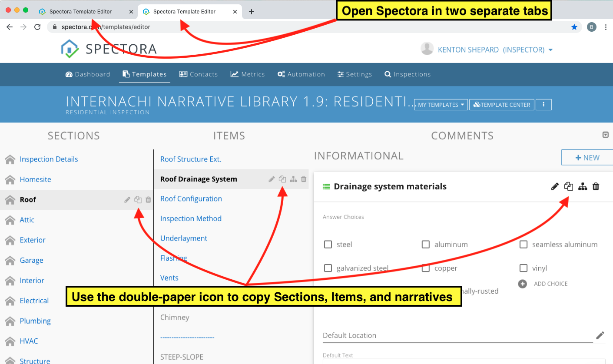Edit Roof Drainage System item pencil icon
Image resolution: width=613 pixels, height=364 pixels.
pos(272,179)
